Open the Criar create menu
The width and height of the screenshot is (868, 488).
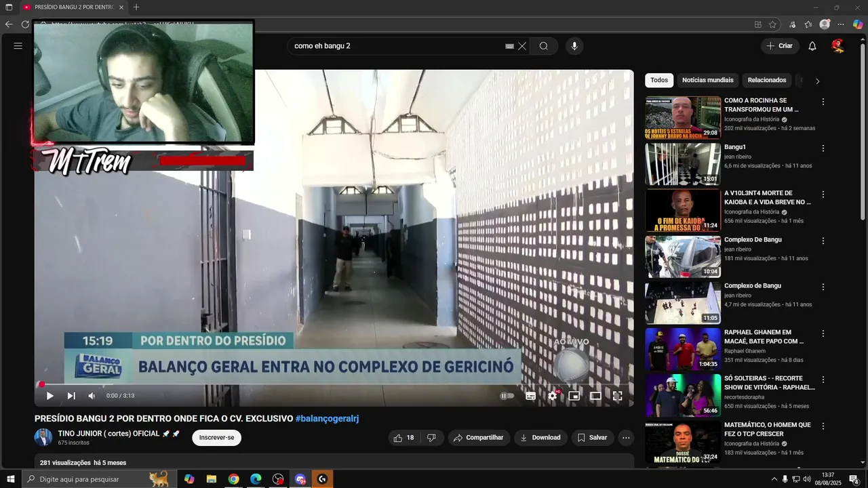(779, 46)
